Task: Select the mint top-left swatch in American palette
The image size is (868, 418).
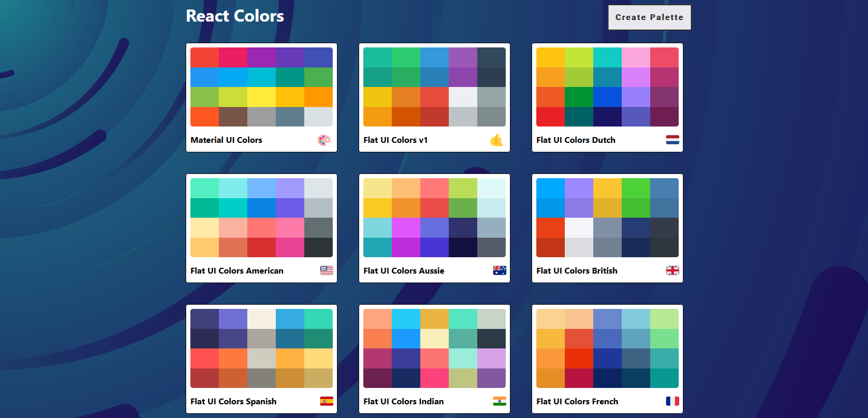Action: [205, 188]
